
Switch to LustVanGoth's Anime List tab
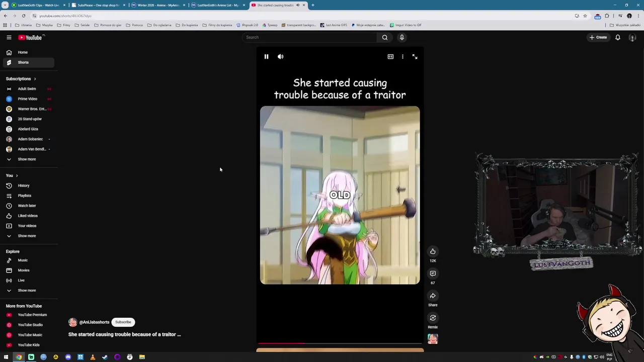click(x=218, y=5)
